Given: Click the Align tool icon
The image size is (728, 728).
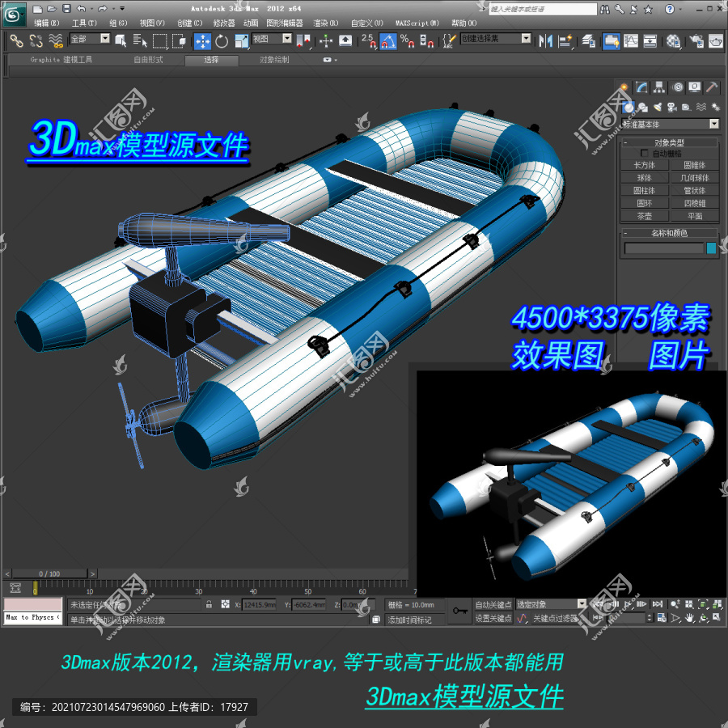Looking at the screenshot, I should [565, 41].
